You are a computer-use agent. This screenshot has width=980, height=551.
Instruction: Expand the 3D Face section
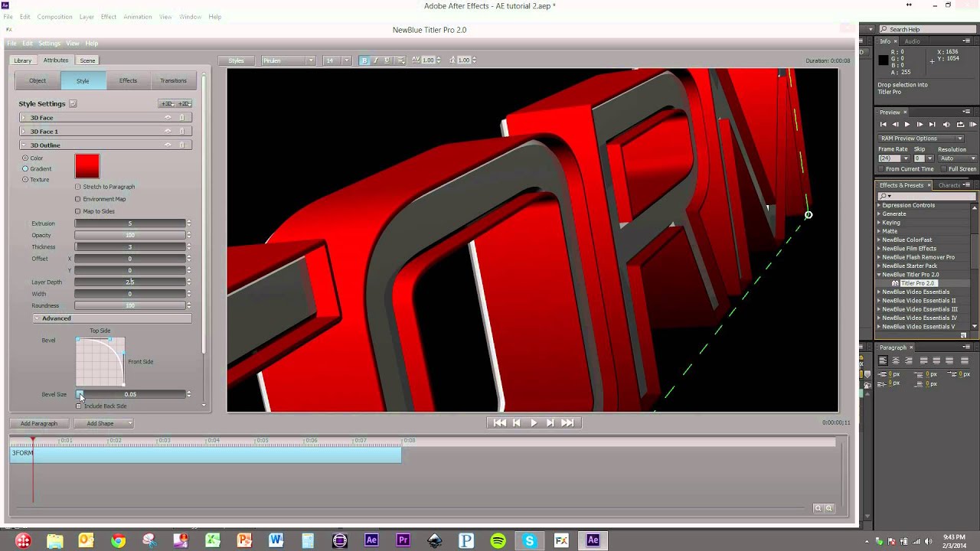pos(24,118)
